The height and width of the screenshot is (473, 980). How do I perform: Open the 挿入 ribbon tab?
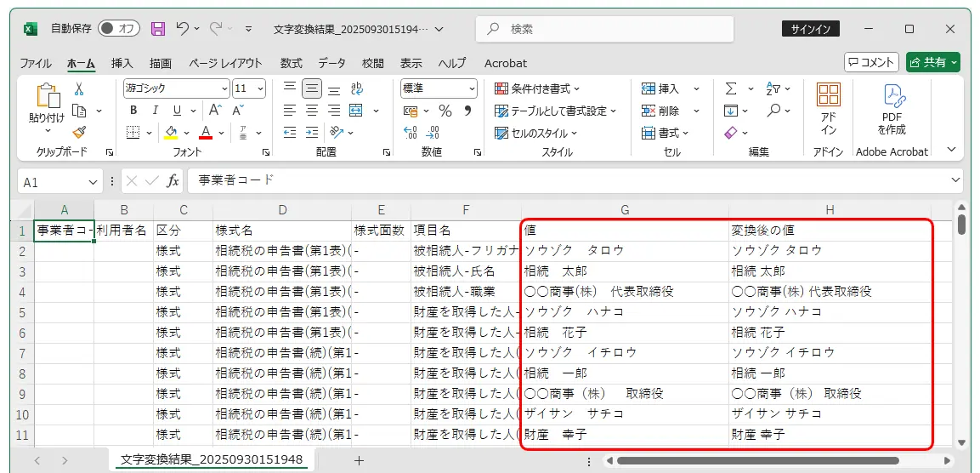(122, 63)
